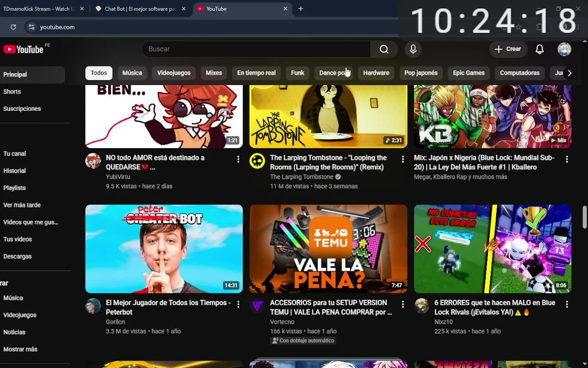Viewport: 588px width, 368px height.
Task: Open Tu canal in sidebar
Action: point(15,153)
